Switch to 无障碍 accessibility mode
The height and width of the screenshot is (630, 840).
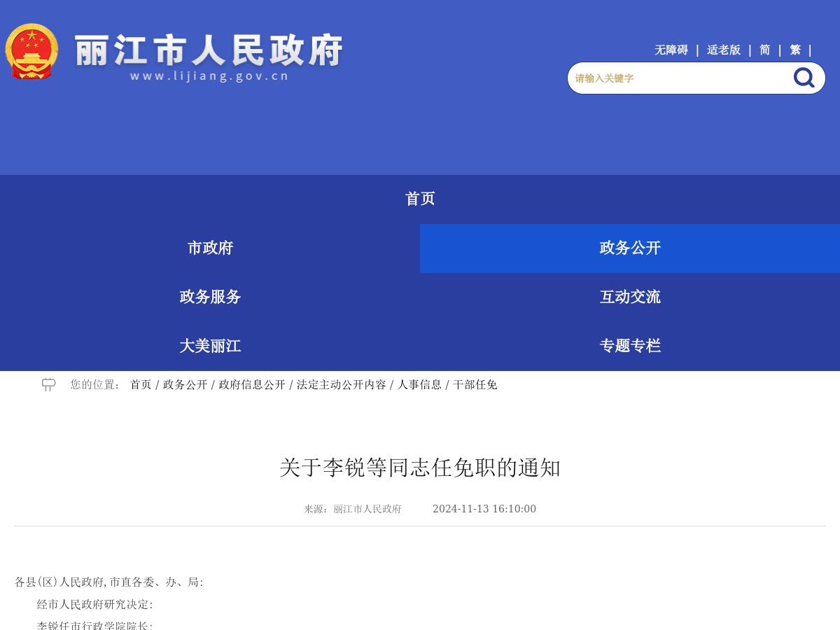[671, 50]
